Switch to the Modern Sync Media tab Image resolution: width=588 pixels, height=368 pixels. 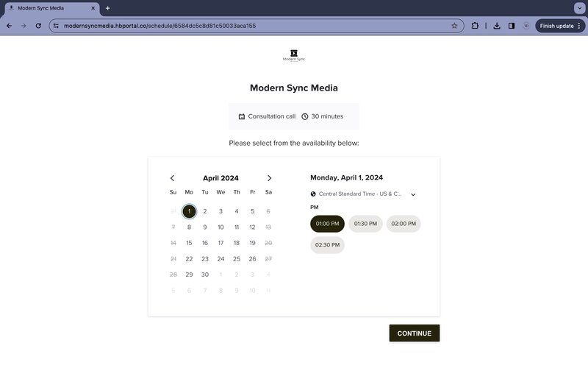51,8
